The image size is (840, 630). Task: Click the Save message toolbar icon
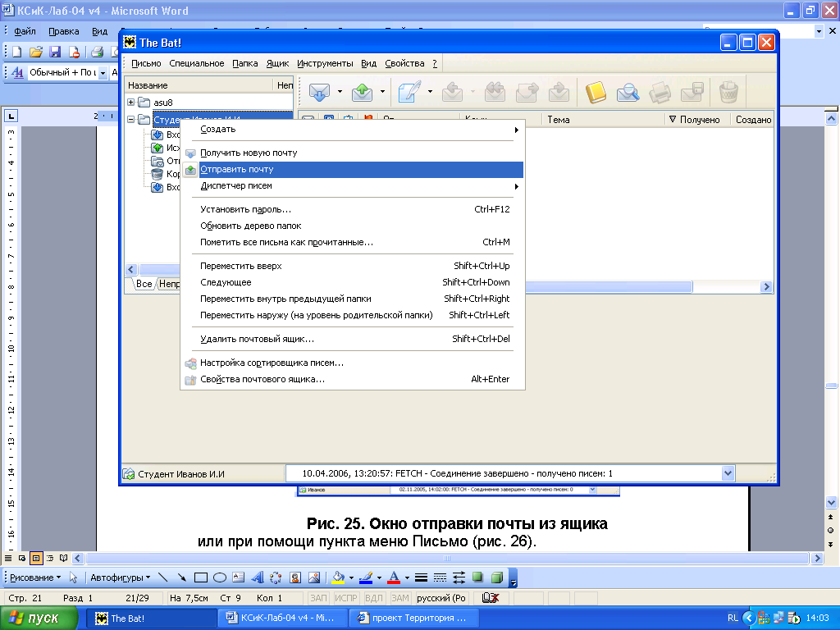(x=692, y=92)
